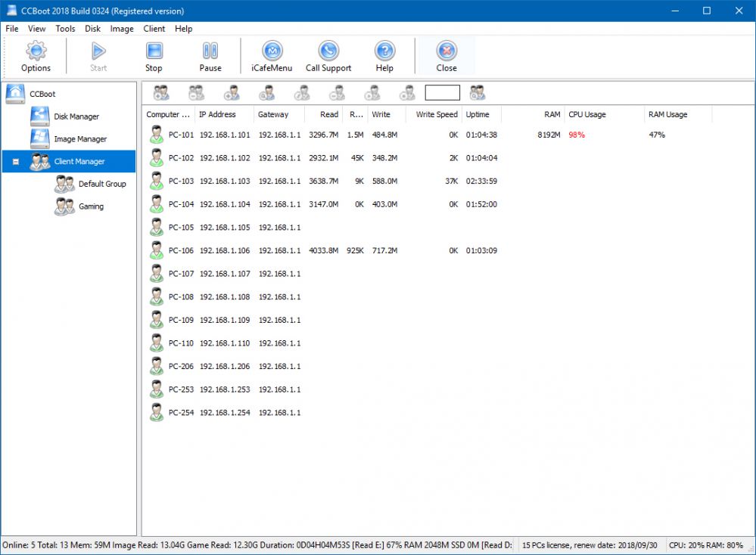Open CCBoot Options
The image size is (756, 555).
[35, 55]
